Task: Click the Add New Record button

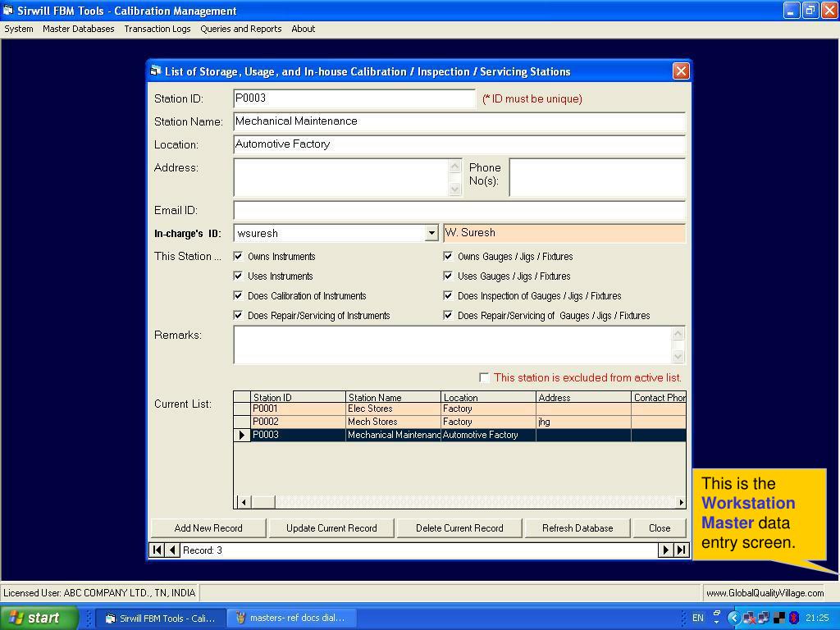Action: 208,528
